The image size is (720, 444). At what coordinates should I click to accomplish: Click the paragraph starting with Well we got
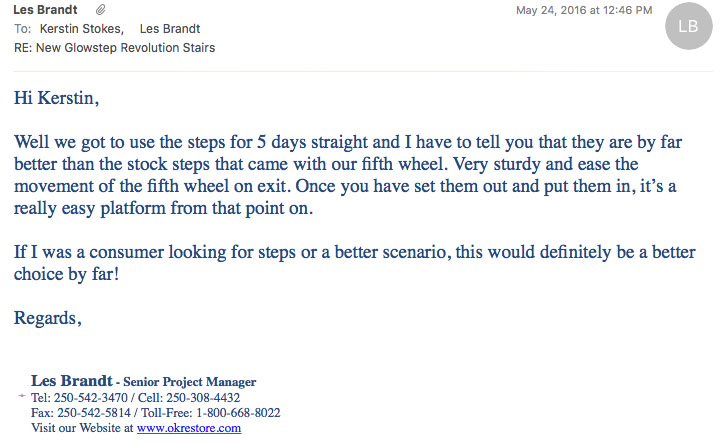(348, 175)
